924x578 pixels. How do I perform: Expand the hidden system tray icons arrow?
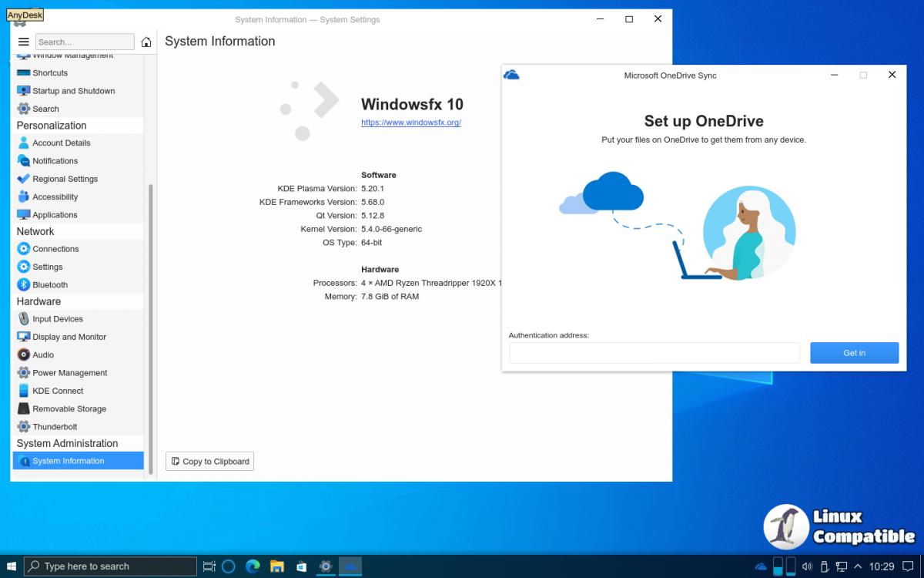856,566
